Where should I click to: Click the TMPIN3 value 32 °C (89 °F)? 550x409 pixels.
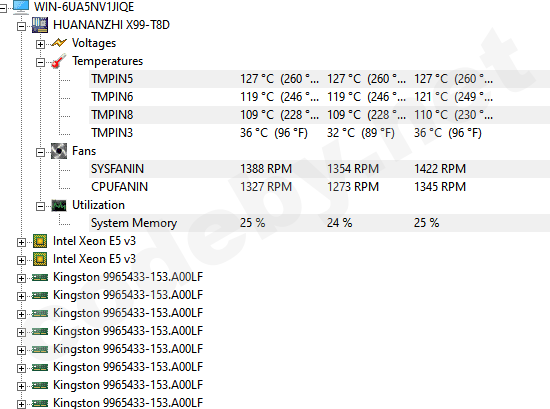coord(361,133)
